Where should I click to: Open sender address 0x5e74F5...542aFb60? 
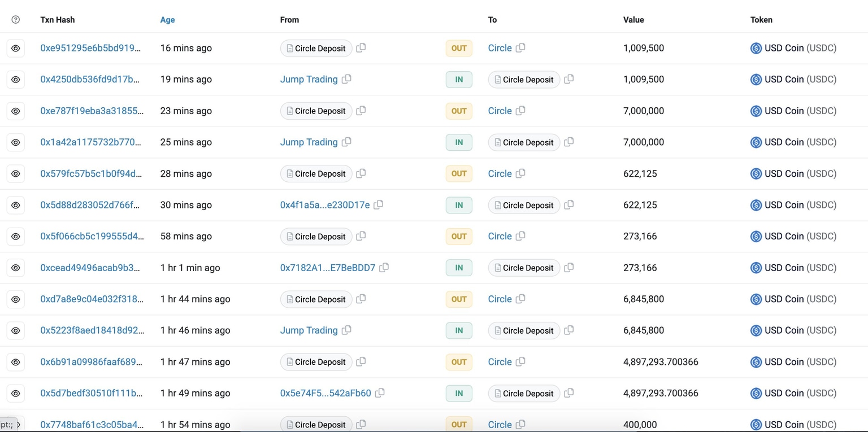tap(325, 393)
